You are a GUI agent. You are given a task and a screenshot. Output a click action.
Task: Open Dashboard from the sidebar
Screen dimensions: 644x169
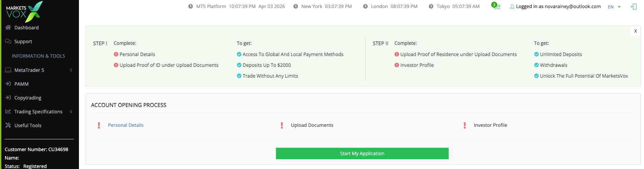pos(26,28)
